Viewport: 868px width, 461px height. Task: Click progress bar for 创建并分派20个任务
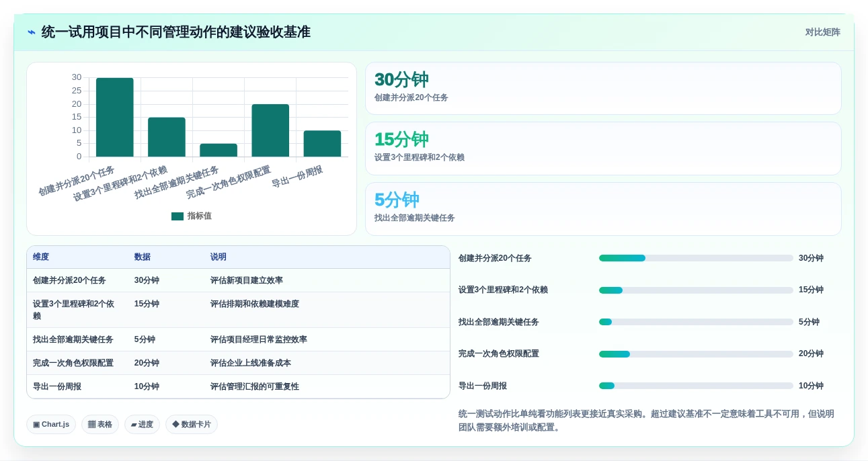tap(696, 258)
